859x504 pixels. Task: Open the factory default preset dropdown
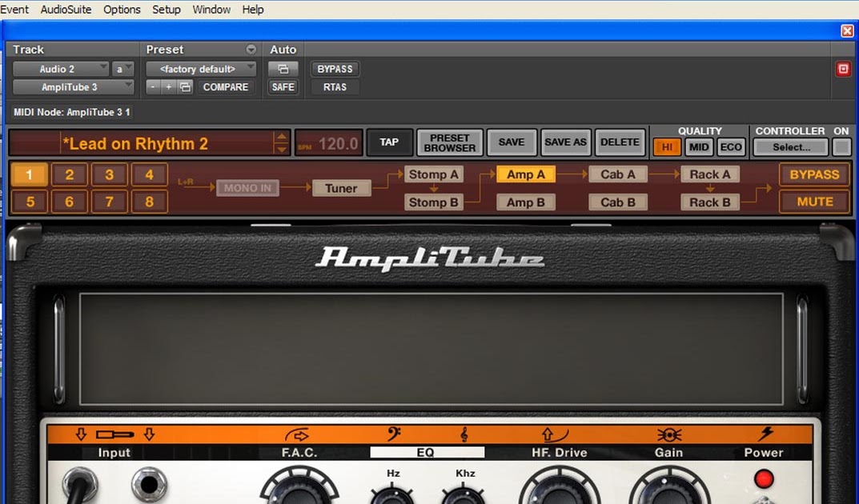[200, 69]
